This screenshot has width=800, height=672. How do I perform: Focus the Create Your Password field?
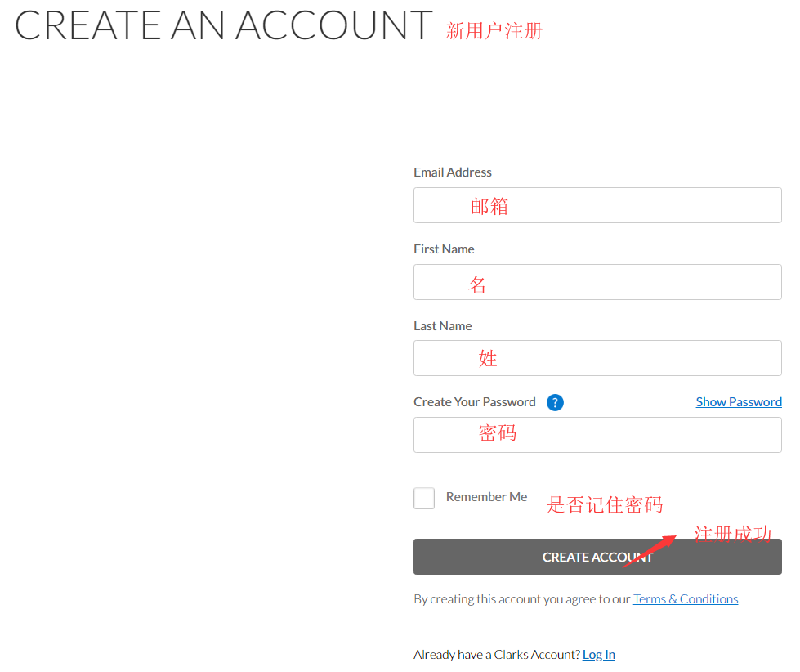click(597, 435)
